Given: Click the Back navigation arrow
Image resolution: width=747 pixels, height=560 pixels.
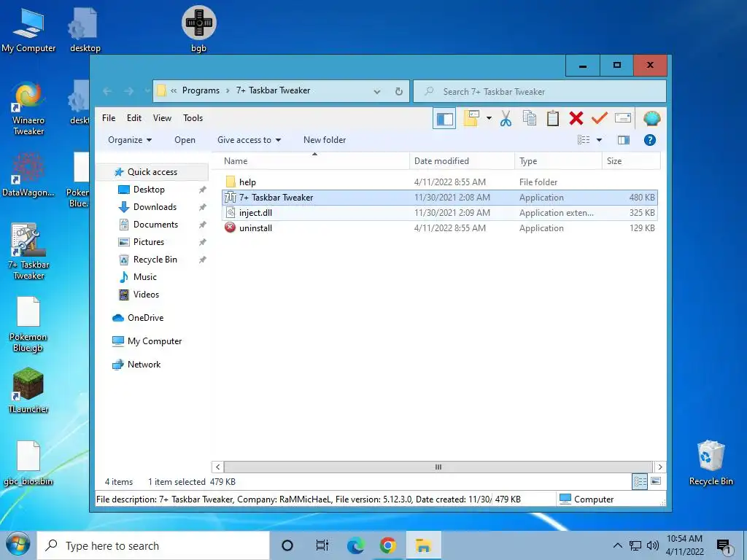Looking at the screenshot, I should tap(107, 91).
